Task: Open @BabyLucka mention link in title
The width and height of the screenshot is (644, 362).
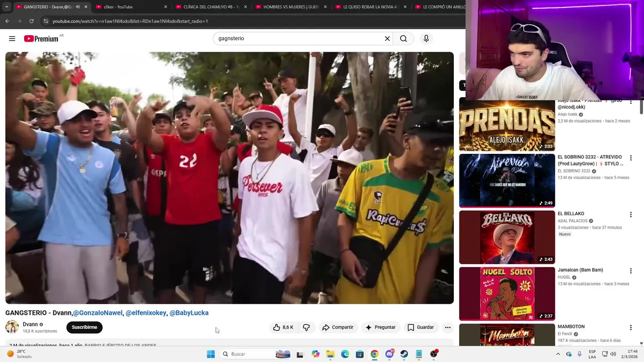Action: pyautogui.click(x=189, y=313)
